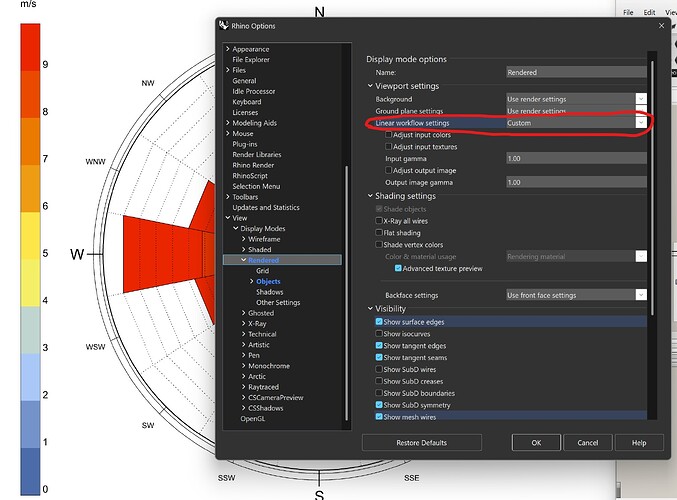
Task: Select Selection Menu page
Action: coord(256,186)
